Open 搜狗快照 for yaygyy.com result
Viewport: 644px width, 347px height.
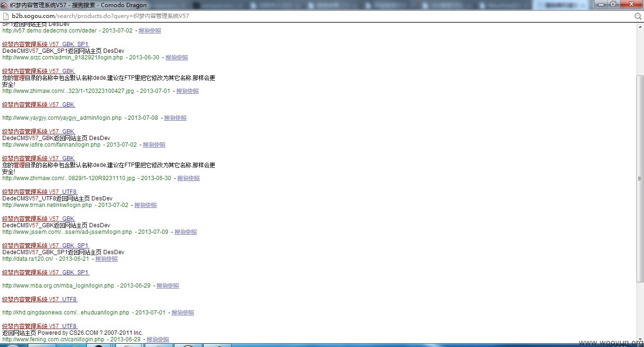[x=175, y=118]
